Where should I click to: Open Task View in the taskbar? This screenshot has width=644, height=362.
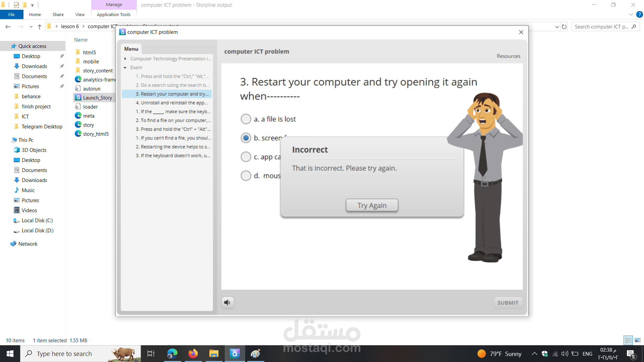tap(151, 354)
